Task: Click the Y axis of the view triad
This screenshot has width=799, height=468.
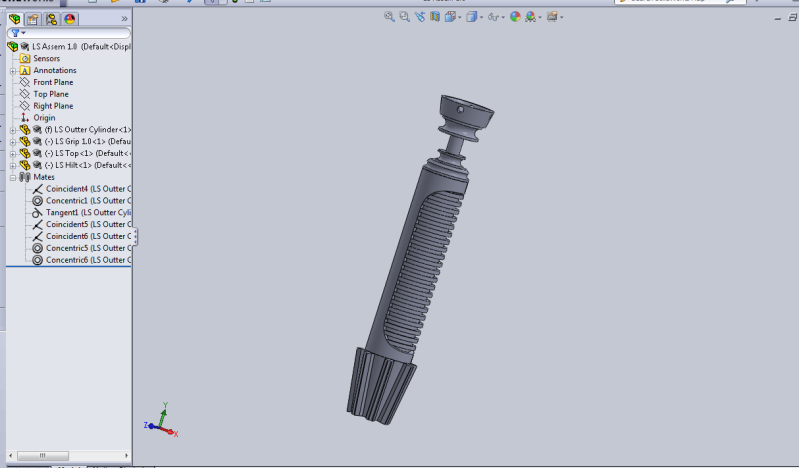Action: point(164,414)
